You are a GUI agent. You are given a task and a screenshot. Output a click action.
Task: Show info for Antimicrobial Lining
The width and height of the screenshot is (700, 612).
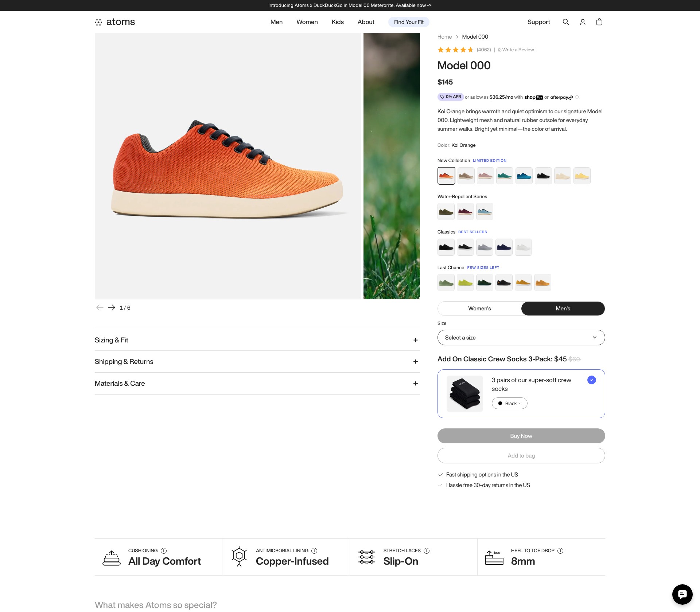(314, 550)
